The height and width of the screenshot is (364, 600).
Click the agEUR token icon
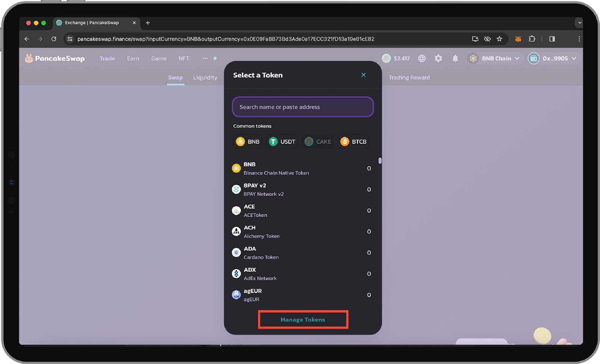[236, 295]
